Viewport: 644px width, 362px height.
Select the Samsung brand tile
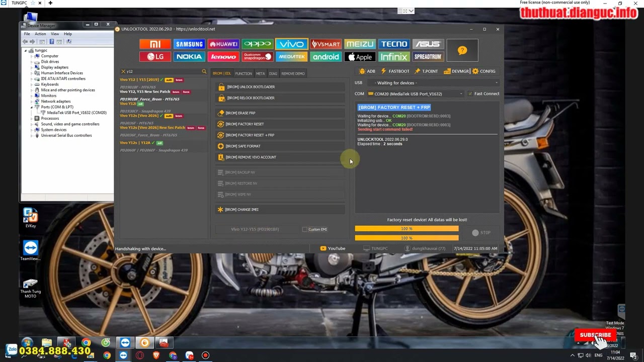coord(189,44)
